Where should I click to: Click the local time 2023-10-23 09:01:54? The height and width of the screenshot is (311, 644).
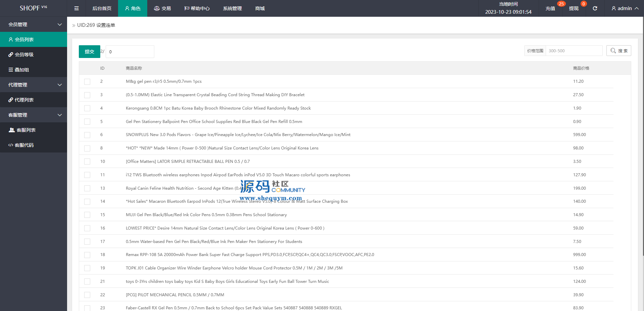coord(508,12)
